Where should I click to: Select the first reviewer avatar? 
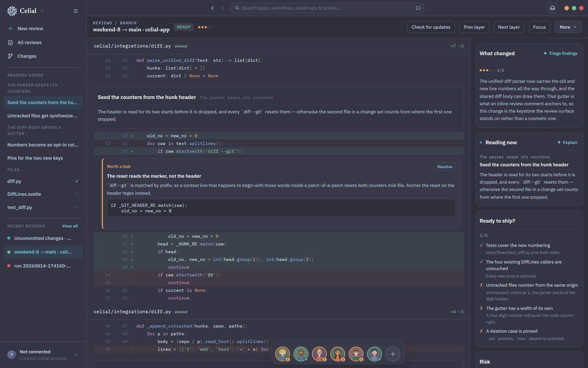tap(282, 354)
